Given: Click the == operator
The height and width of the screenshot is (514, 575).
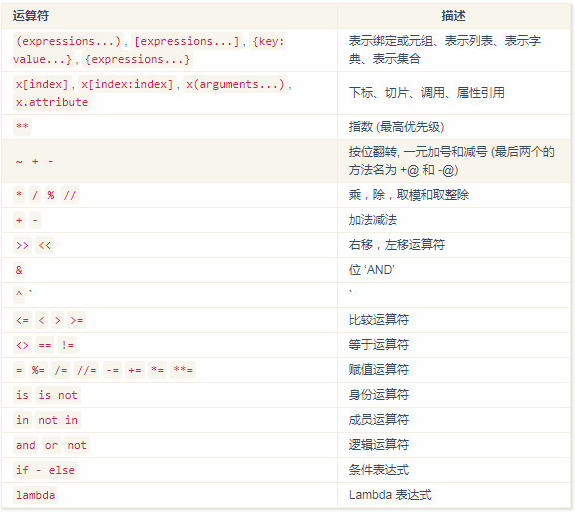Looking at the screenshot, I should 45,345.
